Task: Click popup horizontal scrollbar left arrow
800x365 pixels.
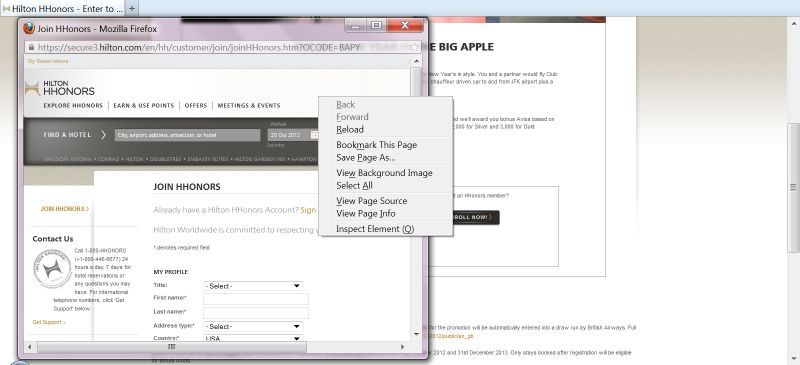Action: [x=30, y=347]
